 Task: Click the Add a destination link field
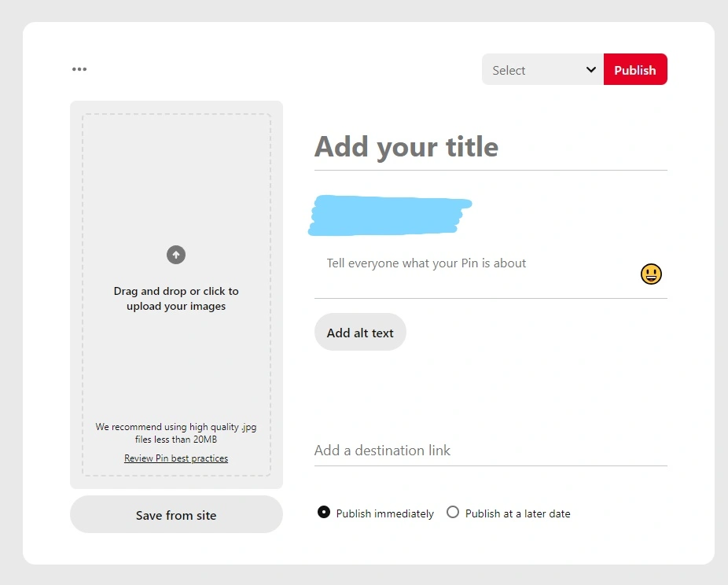point(382,450)
